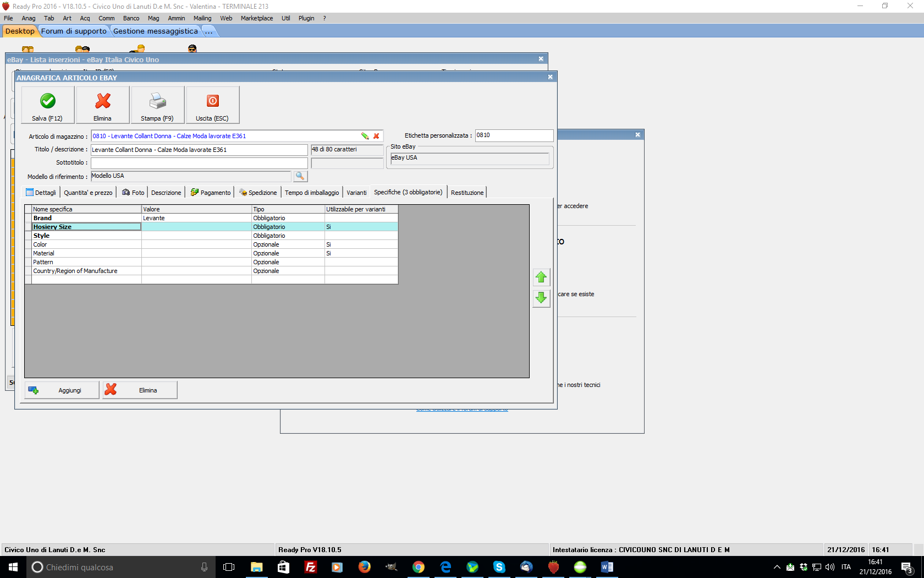Open the Foto tab
The image size is (924, 578).
[133, 193]
